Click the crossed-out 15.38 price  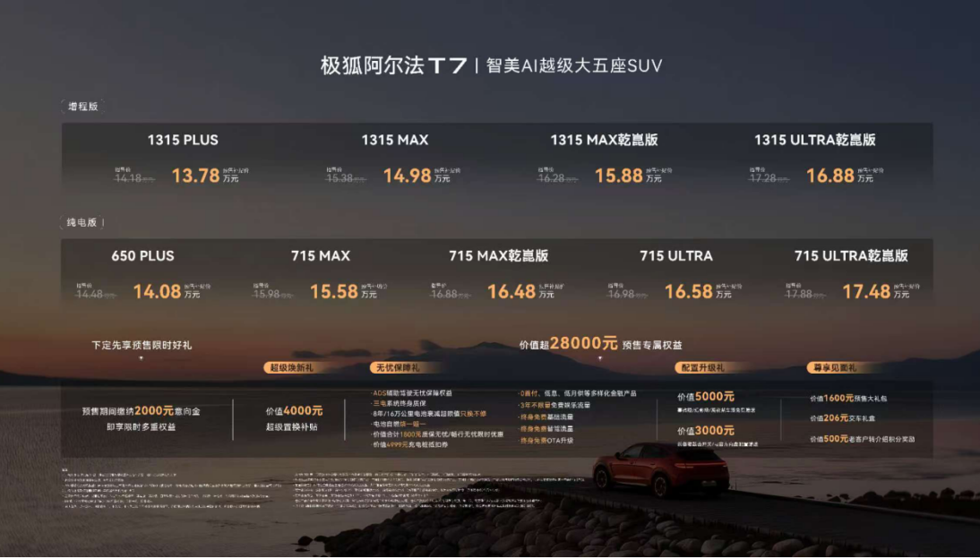345,178
